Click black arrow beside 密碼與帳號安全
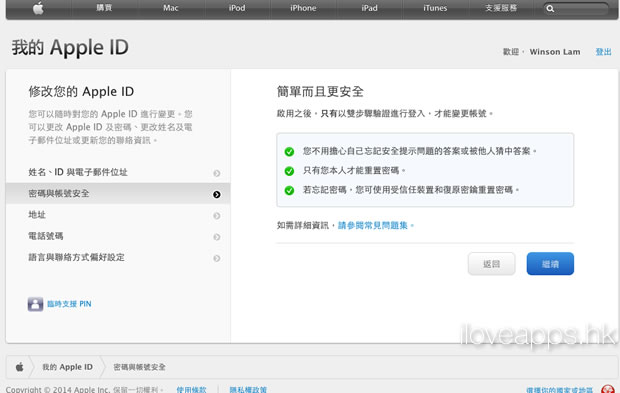 217,195
